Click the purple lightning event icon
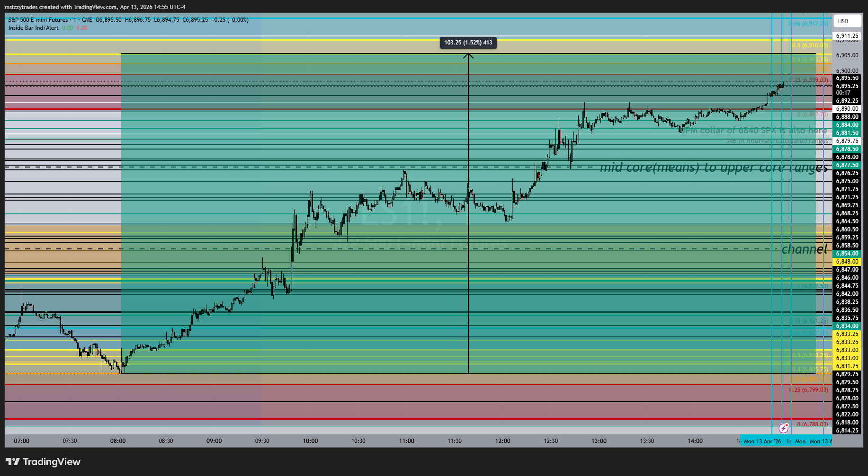 (x=784, y=428)
